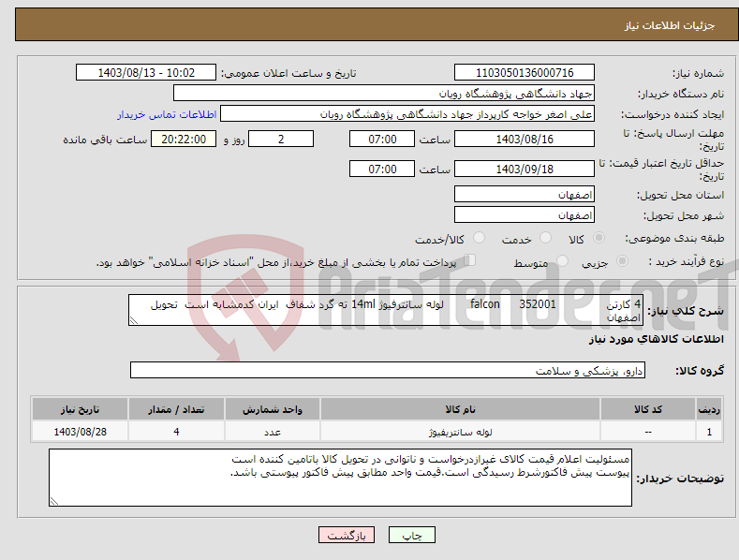
Task: Click the ساعت باقی مانده label
Action: point(105,140)
